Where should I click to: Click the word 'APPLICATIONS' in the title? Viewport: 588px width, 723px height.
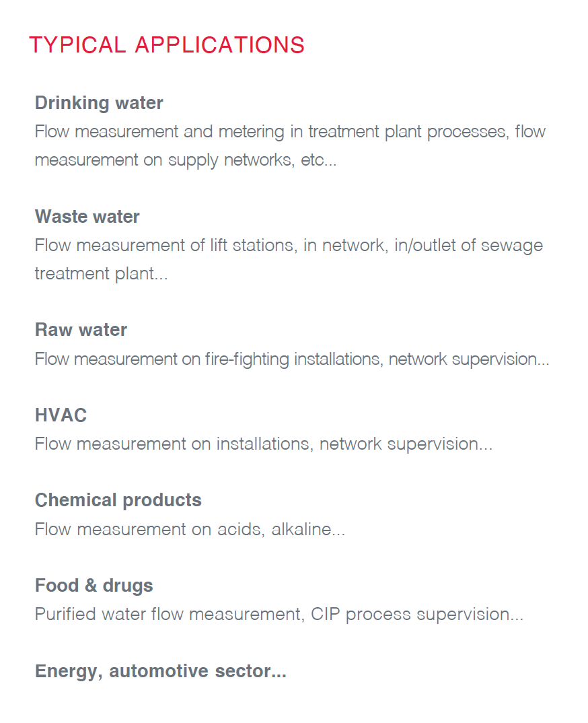[220, 45]
